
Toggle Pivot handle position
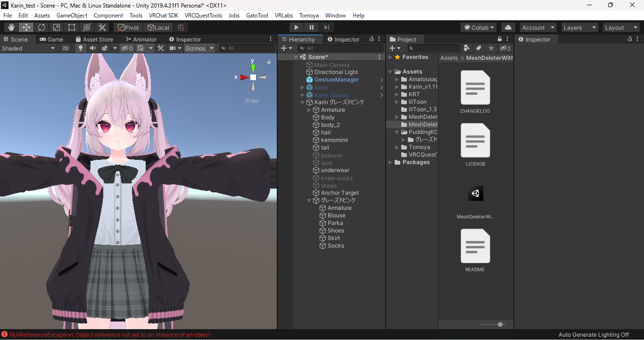[128, 27]
